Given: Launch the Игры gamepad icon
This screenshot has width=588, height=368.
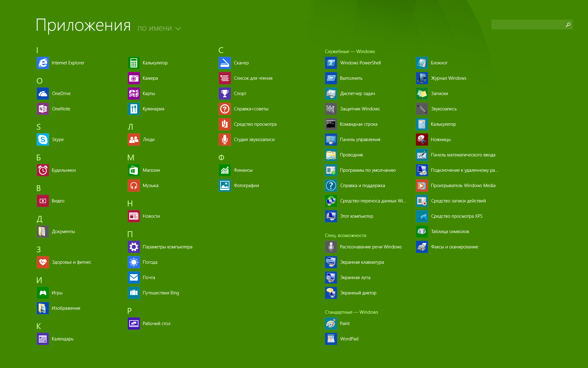Looking at the screenshot, I should tap(43, 293).
